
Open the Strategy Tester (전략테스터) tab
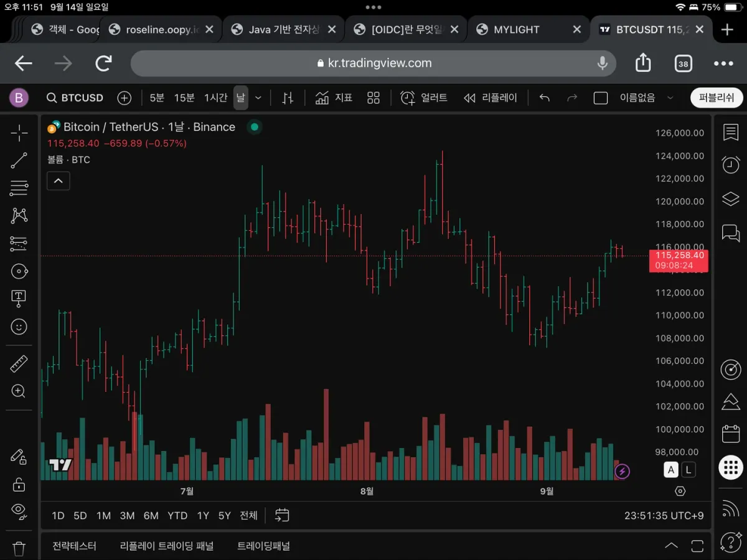75,546
